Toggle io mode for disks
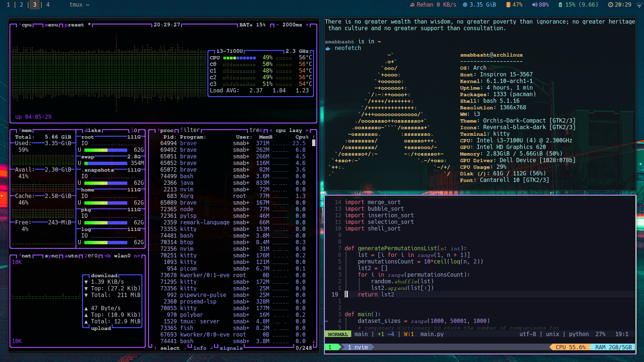Image resolution: width=644 pixels, height=362 pixels. pyautogui.click(x=134, y=131)
